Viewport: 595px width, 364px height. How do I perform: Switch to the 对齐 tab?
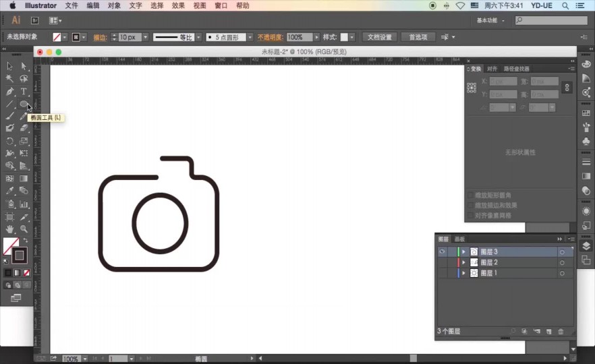pyautogui.click(x=492, y=69)
